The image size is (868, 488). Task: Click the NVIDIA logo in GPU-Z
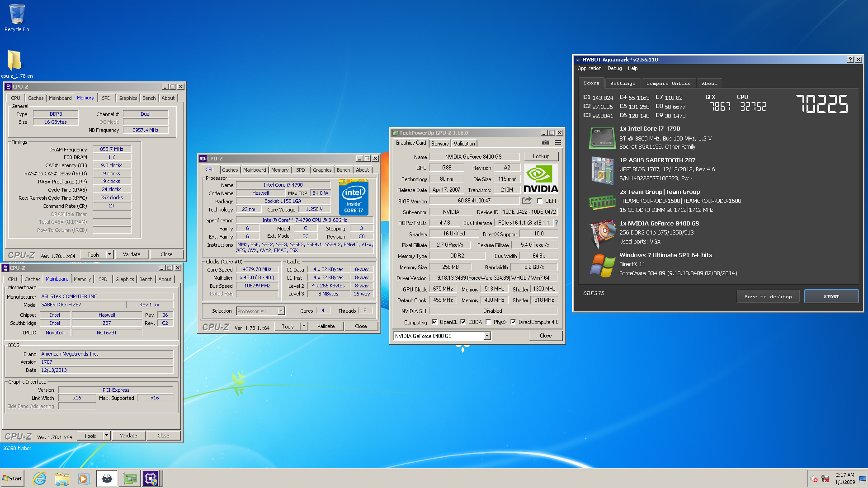541,179
